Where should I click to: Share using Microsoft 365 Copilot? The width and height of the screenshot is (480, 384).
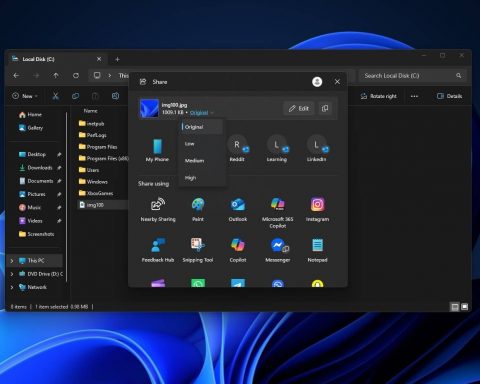tap(278, 213)
